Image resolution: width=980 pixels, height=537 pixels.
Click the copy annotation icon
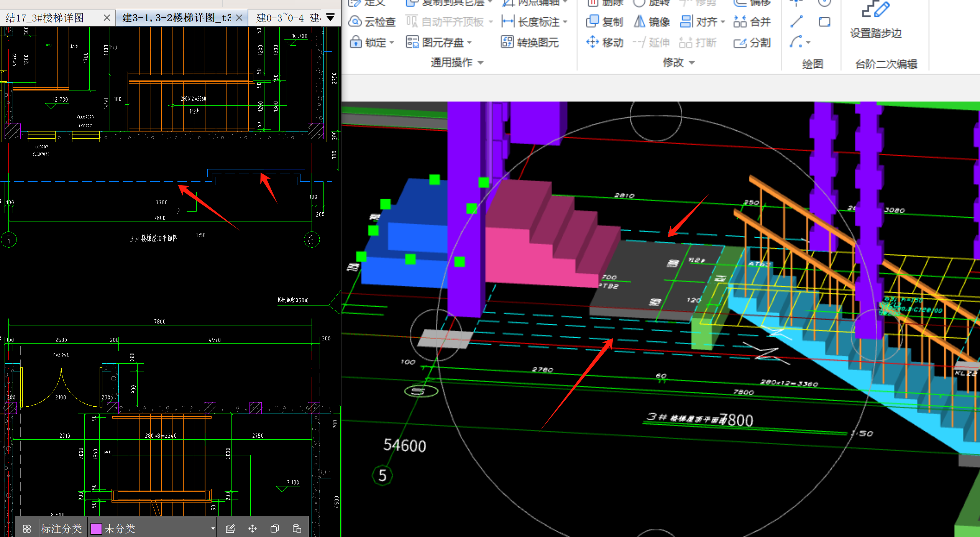point(275,529)
